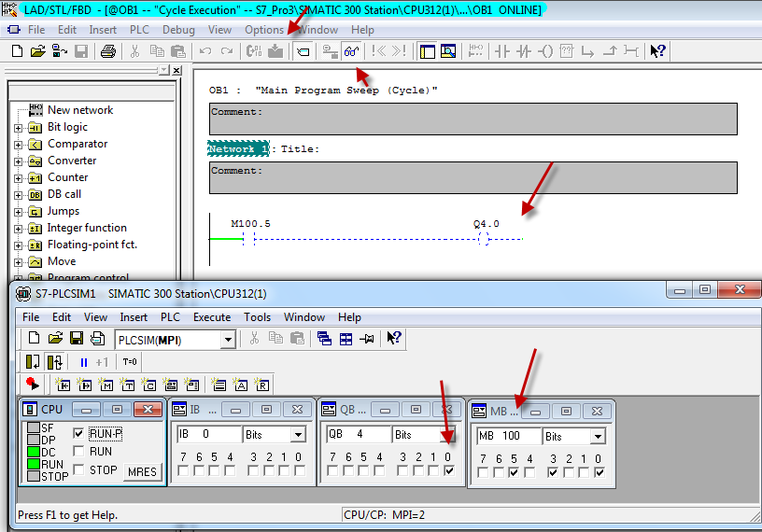Open the Debug menu in LAD/STL/FBD
762x532 pixels.
point(178,30)
